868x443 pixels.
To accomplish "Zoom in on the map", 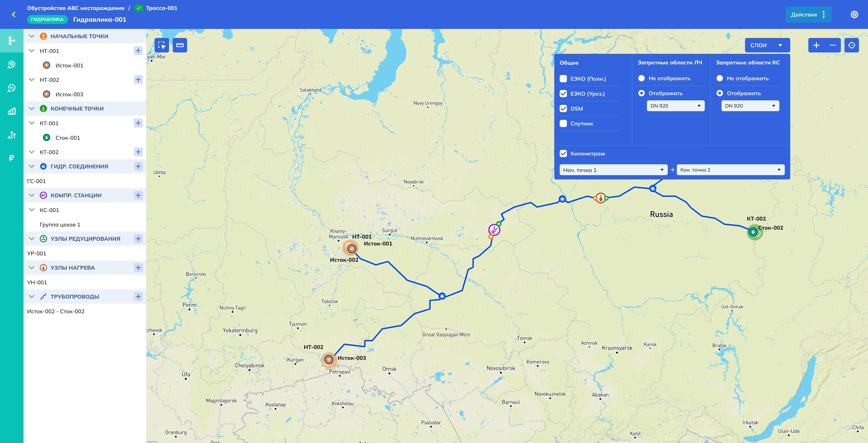I will tap(816, 45).
